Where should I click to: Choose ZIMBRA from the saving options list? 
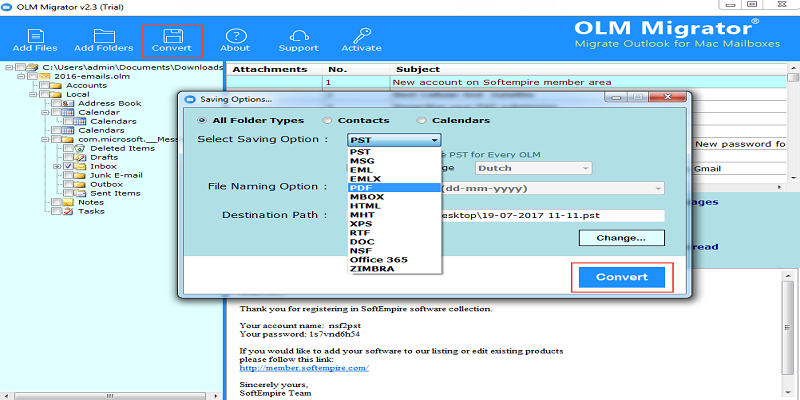[394, 269]
